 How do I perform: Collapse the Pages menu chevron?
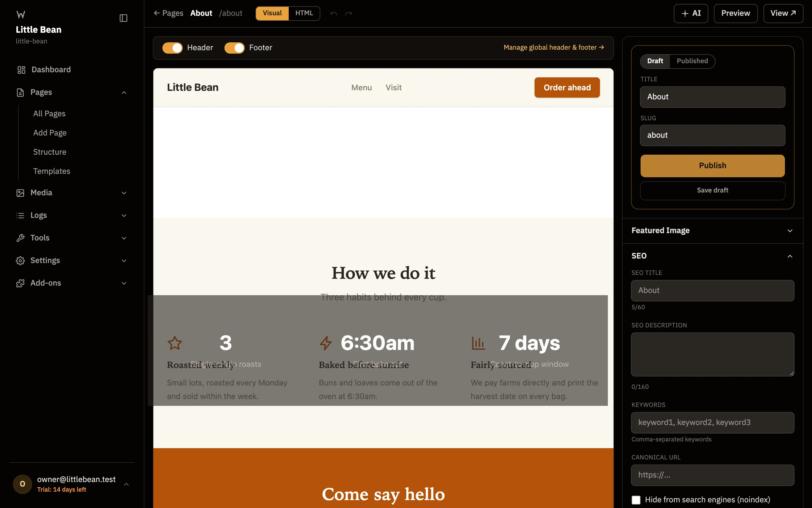point(124,93)
